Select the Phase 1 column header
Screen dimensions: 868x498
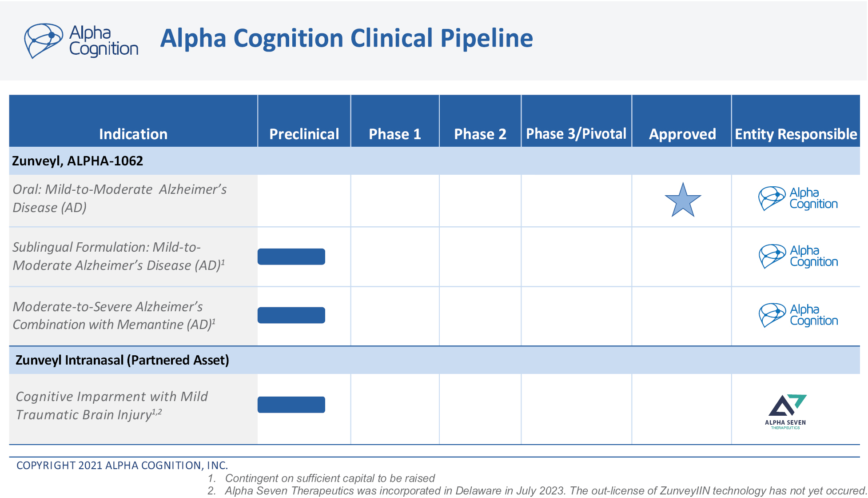point(395,134)
